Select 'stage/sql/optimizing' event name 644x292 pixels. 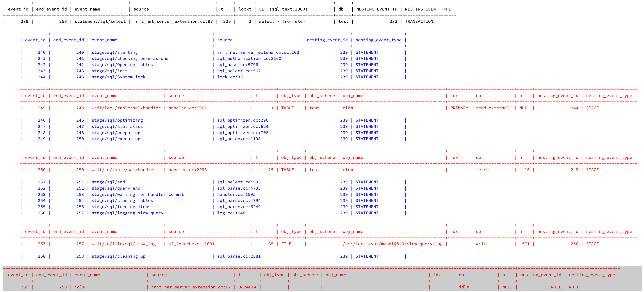pos(117,120)
